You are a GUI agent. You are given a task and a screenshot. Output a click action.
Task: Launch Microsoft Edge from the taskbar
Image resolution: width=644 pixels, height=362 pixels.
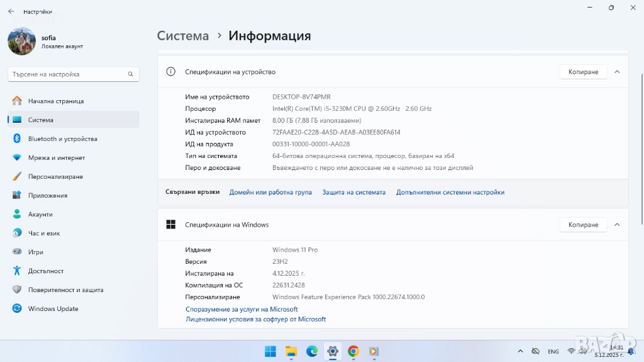(312, 351)
